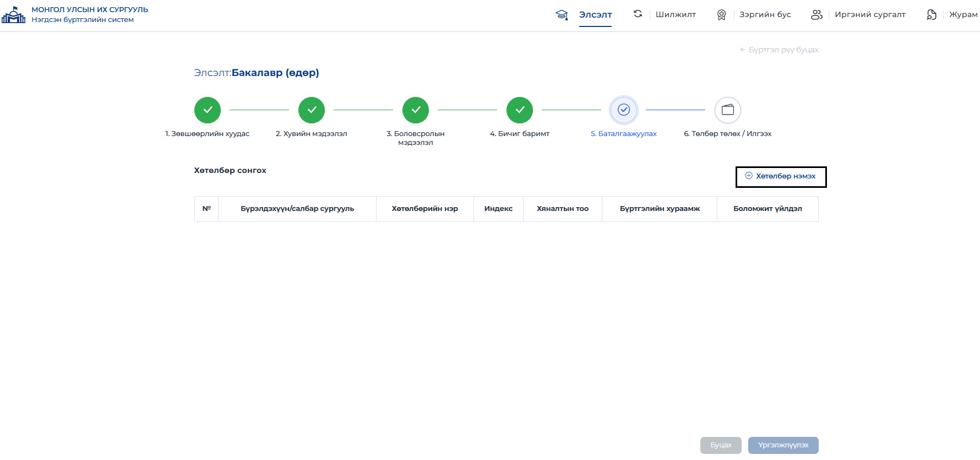
Task: Click the Индекс column header
Action: (x=498, y=209)
